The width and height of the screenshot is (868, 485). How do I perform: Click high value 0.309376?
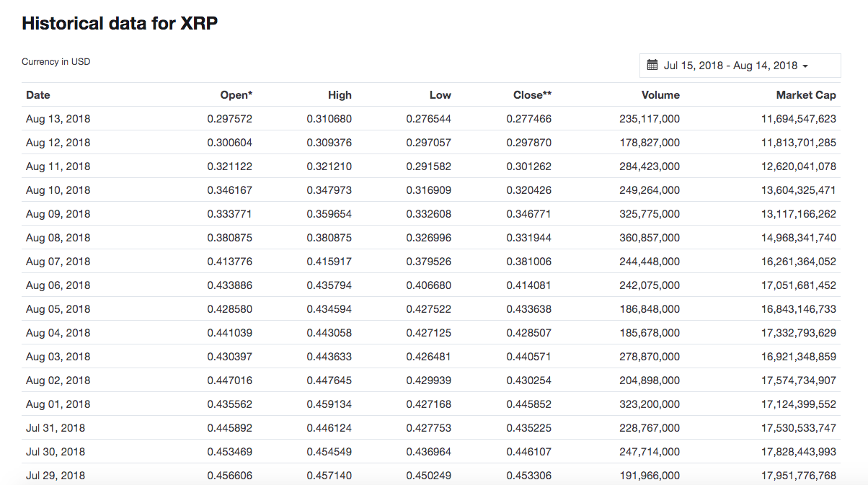pos(329,143)
